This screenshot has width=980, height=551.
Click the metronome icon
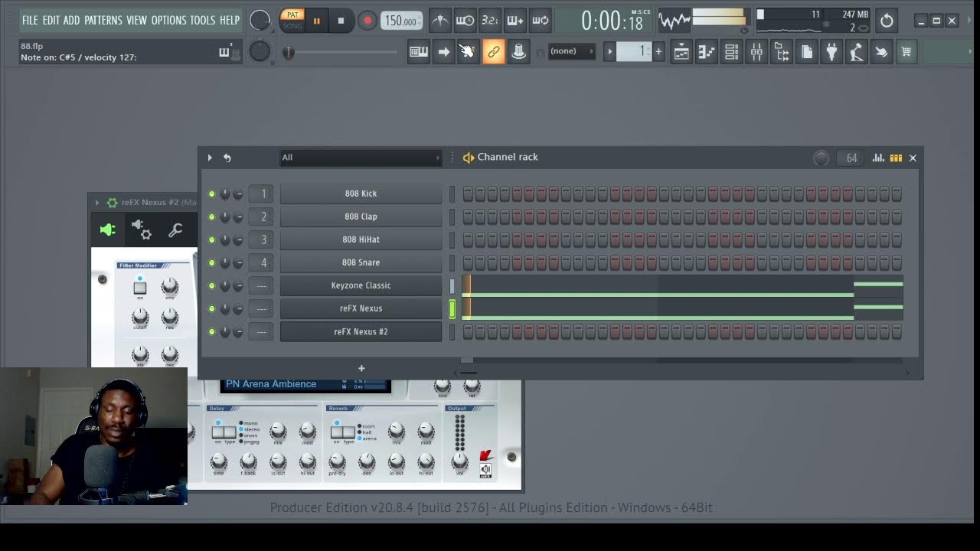[x=439, y=21]
